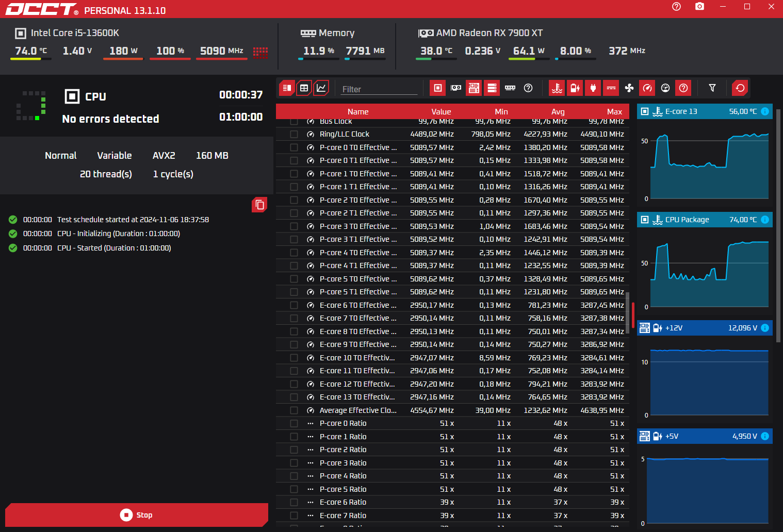Open the +5V graph header
The width and height of the screenshot is (783, 532).
pyautogui.click(x=705, y=436)
